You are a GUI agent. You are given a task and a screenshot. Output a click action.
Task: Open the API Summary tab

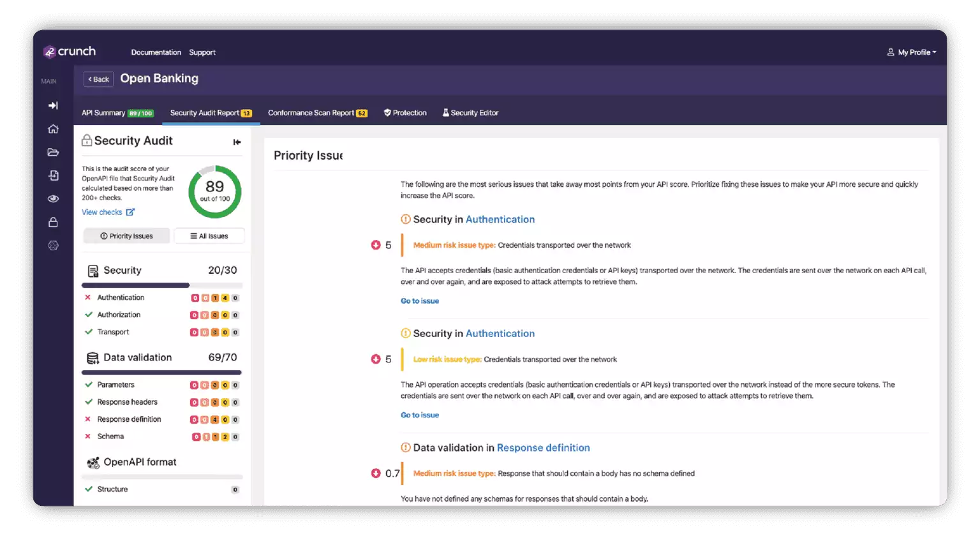point(117,113)
